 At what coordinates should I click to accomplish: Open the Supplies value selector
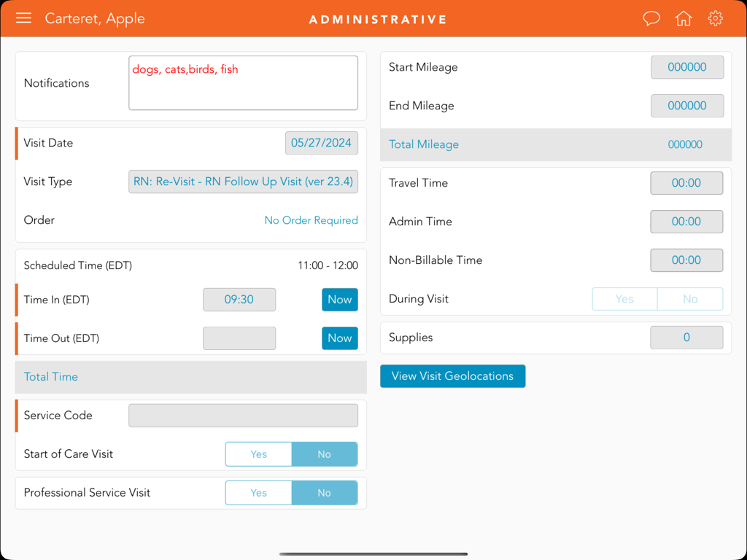pos(686,337)
